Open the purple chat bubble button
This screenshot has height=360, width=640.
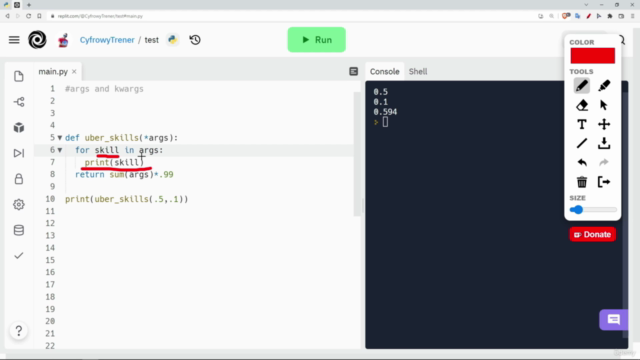pos(613,320)
